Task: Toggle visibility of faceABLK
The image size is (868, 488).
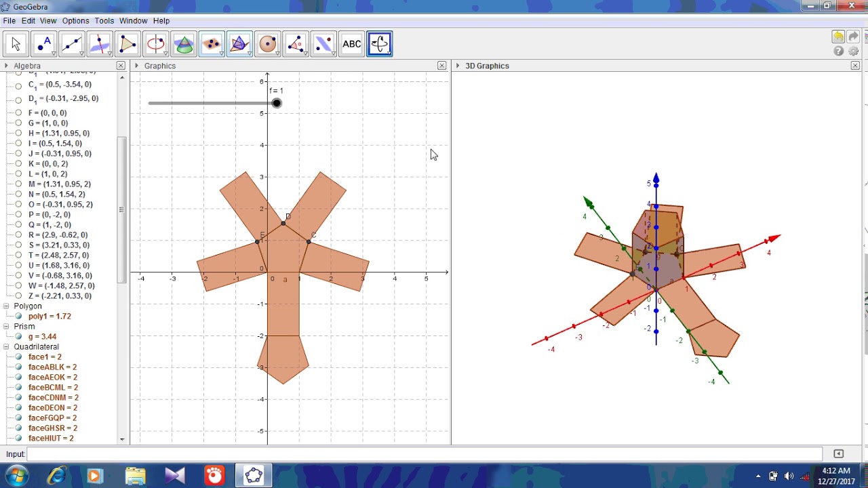Action: 18,367
